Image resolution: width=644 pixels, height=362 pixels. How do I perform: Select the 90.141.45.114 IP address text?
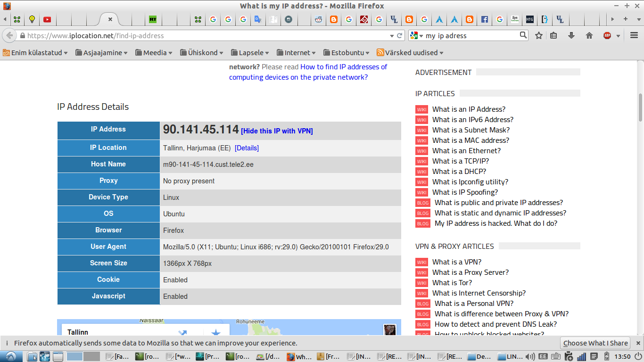click(x=201, y=130)
